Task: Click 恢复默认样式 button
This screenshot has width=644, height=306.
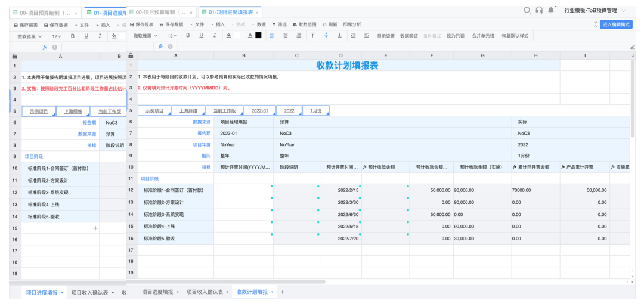Action: [515, 36]
